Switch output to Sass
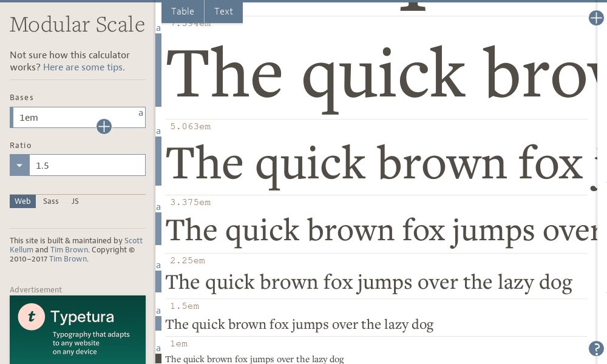 [51, 201]
